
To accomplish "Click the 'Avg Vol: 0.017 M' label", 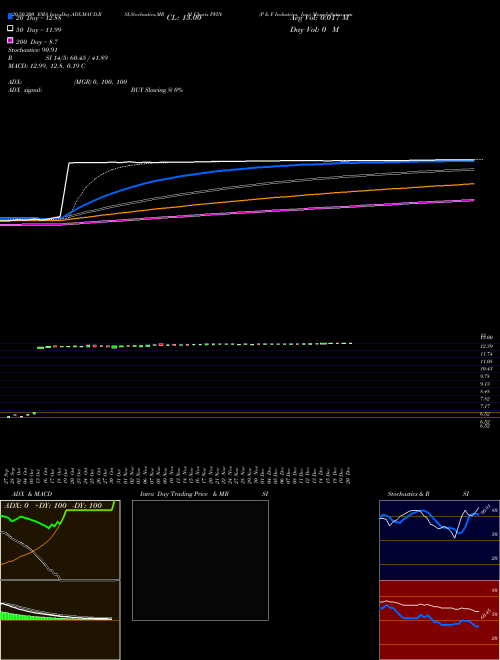I will (319, 18).
